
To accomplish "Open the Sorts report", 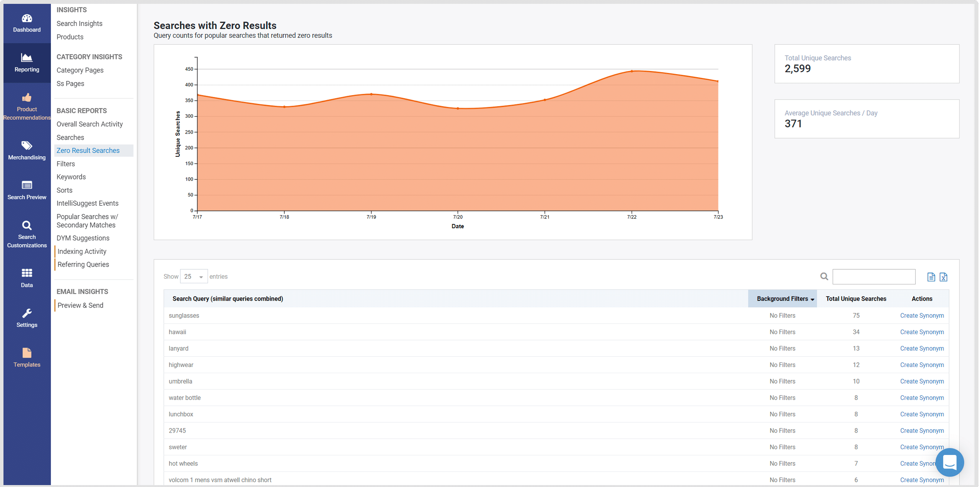I will coord(64,190).
